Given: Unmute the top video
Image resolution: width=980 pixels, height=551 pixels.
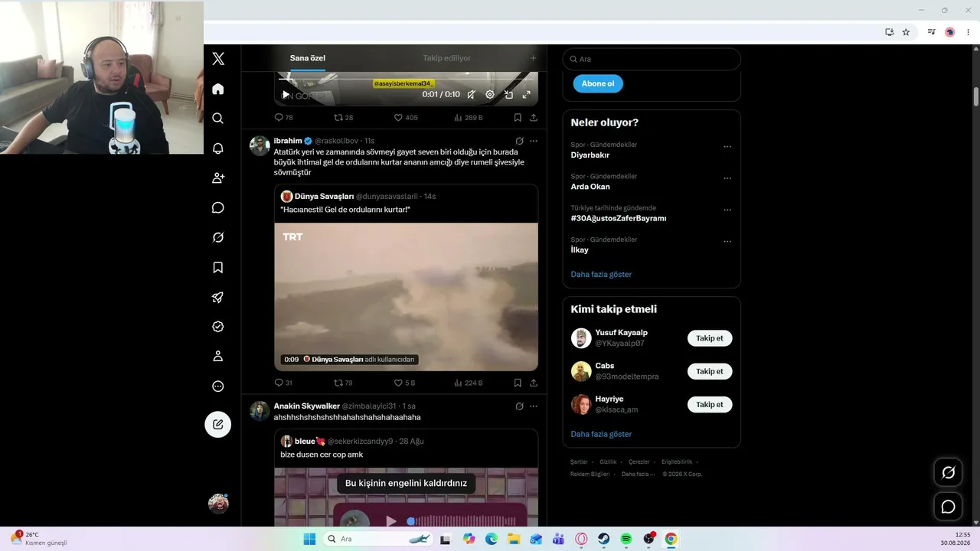Looking at the screenshot, I should (471, 95).
